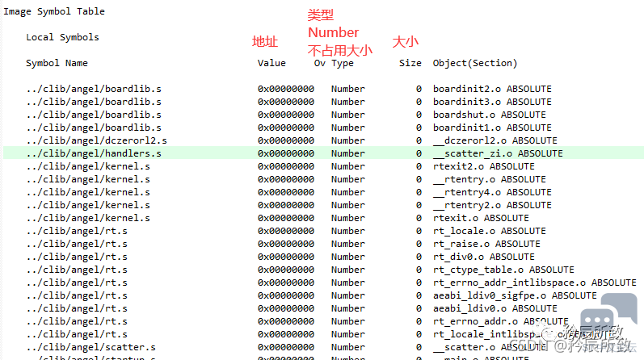
Task: Click symbol name in rt_locale.o row
Action: (77, 231)
